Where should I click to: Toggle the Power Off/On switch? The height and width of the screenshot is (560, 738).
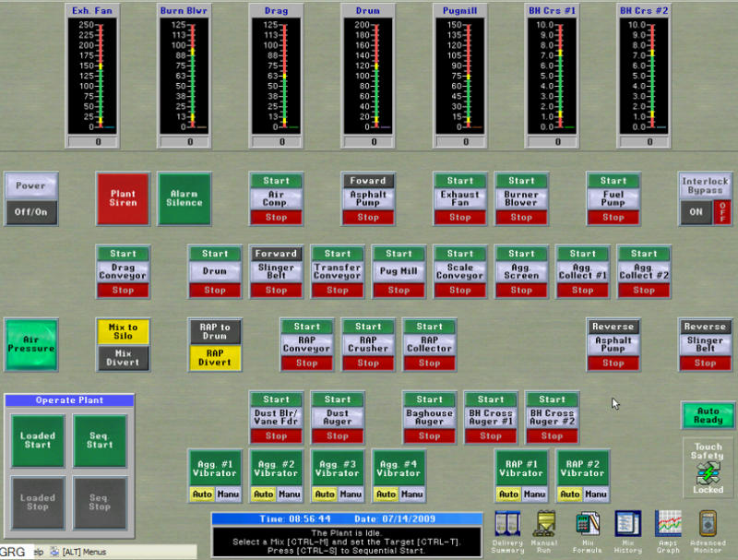(30, 209)
